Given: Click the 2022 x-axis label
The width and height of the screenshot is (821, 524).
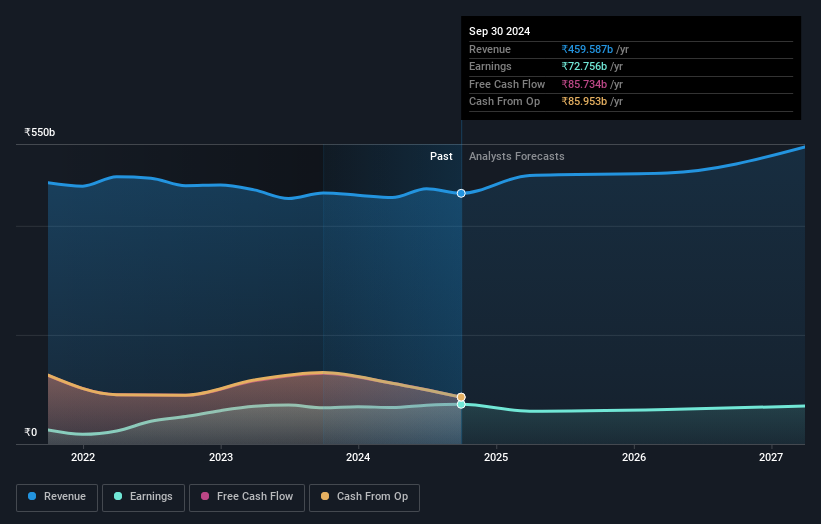Looking at the screenshot, I should click(83, 457).
